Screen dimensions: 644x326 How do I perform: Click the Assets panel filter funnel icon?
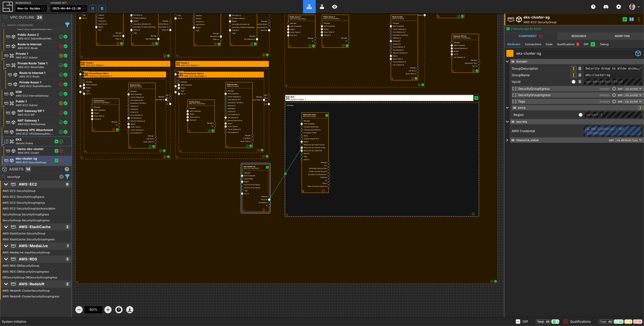pos(67,177)
